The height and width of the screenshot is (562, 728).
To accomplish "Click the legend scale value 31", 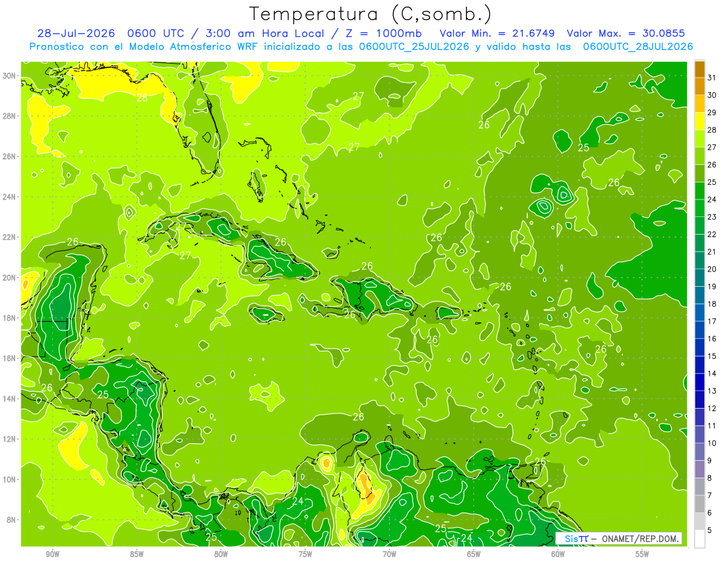I will coord(712,78).
